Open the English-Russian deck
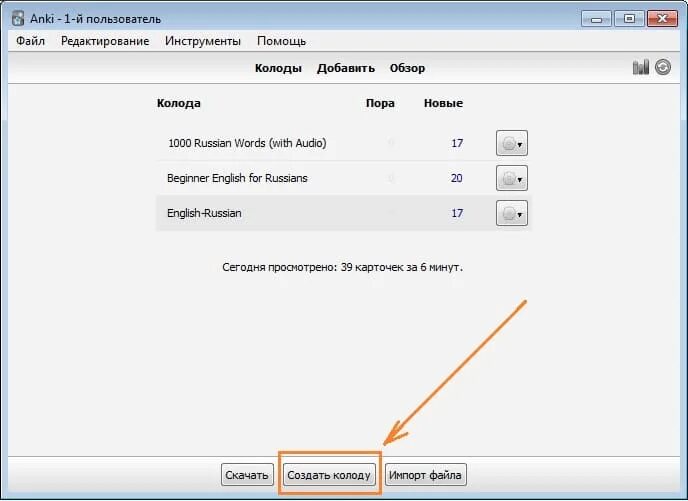The height and width of the screenshot is (501, 688). point(204,213)
